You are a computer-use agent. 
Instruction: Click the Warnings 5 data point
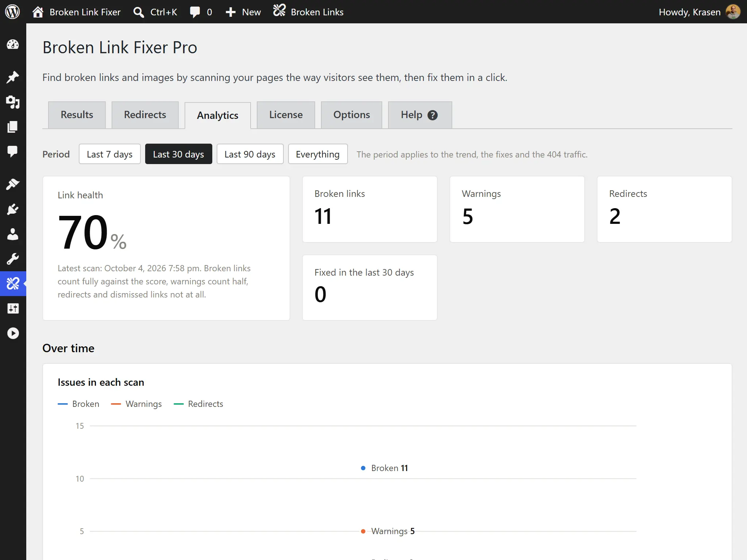[x=363, y=531]
